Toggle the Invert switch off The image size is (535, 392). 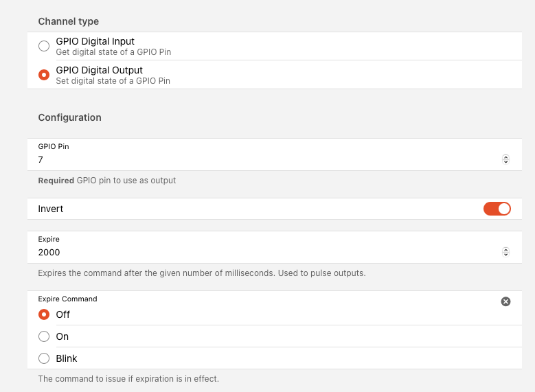click(x=497, y=209)
